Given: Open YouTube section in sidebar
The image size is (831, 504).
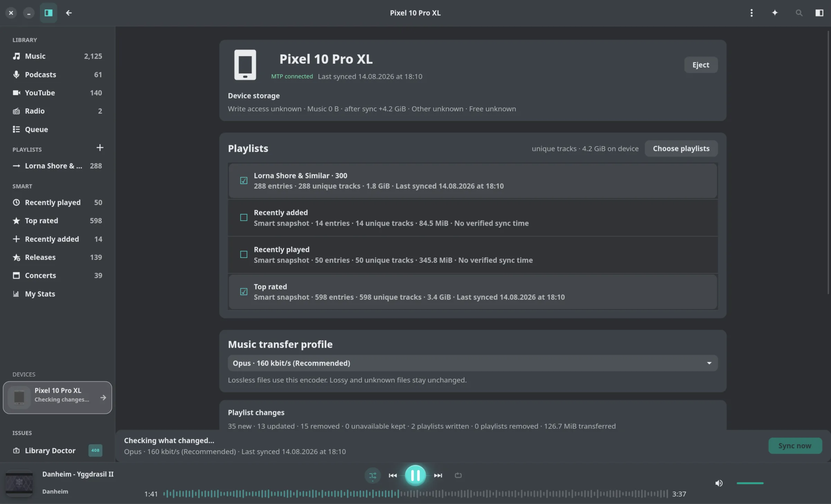Looking at the screenshot, I should (x=57, y=93).
